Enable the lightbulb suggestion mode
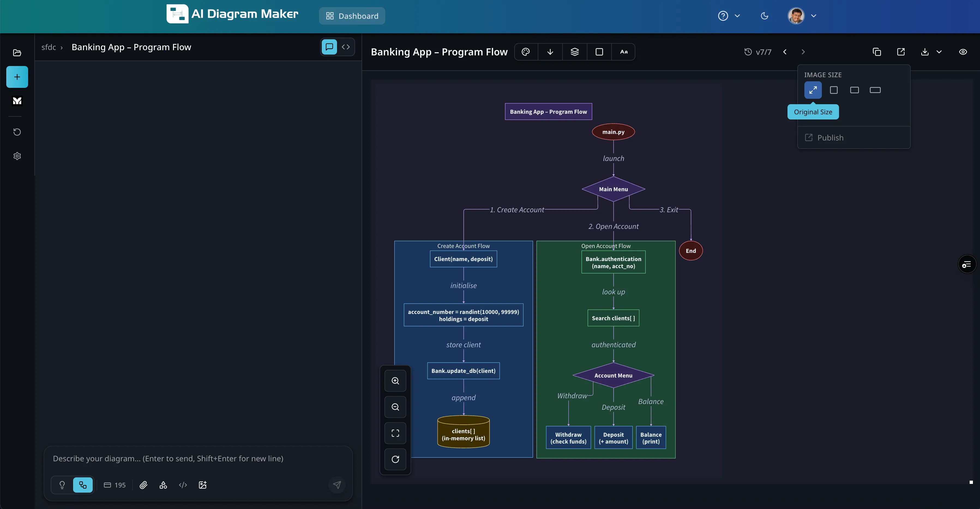Image resolution: width=980 pixels, height=509 pixels. click(62, 485)
